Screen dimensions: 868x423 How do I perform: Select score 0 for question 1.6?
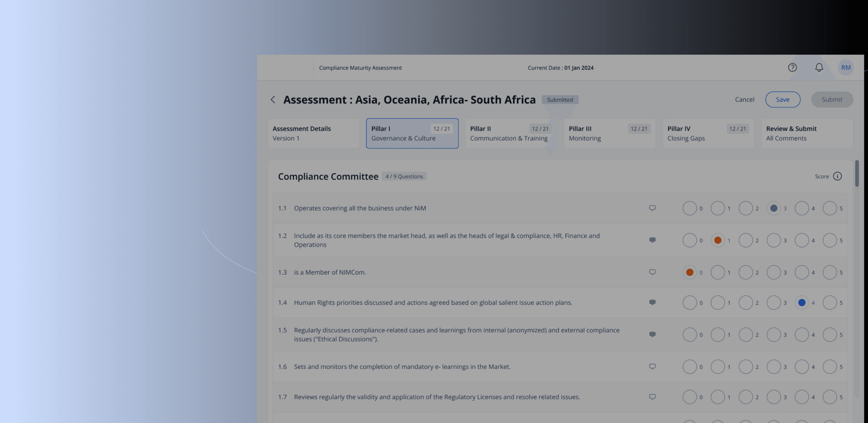tap(689, 367)
